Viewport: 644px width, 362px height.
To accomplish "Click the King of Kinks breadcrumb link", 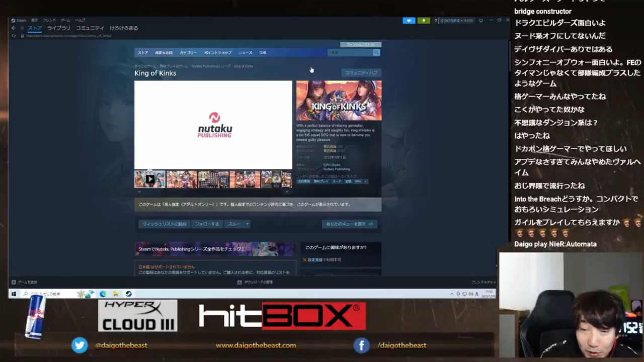I will pos(244,66).
